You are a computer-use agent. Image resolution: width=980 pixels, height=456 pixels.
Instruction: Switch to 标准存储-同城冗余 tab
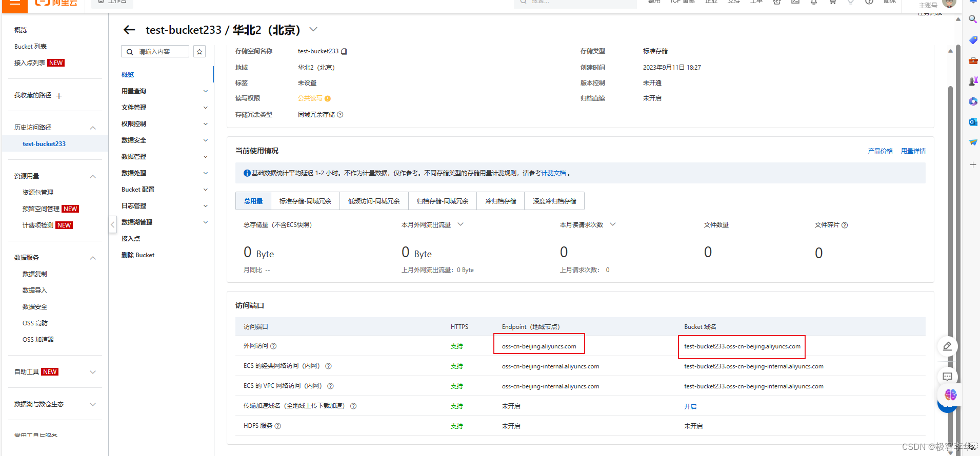[x=305, y=201]
